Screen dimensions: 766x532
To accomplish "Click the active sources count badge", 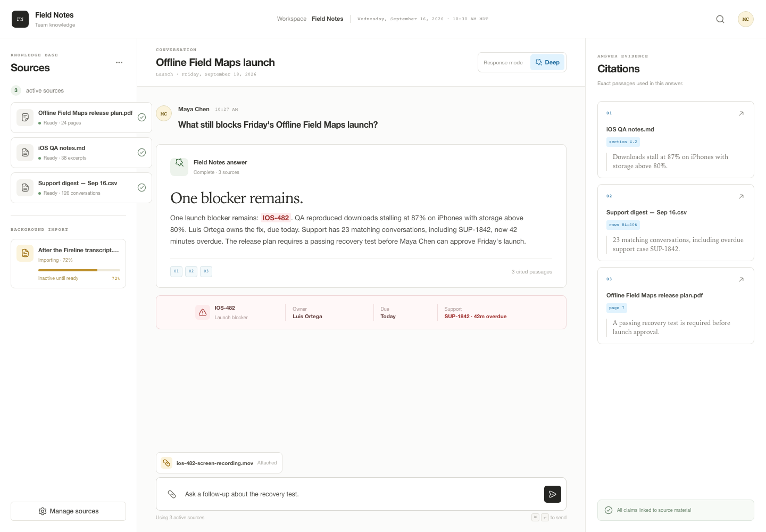I will tap(16, 90).
